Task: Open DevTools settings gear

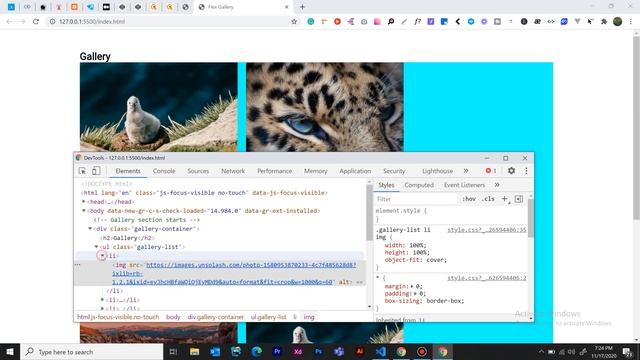Action: point(511,171)
